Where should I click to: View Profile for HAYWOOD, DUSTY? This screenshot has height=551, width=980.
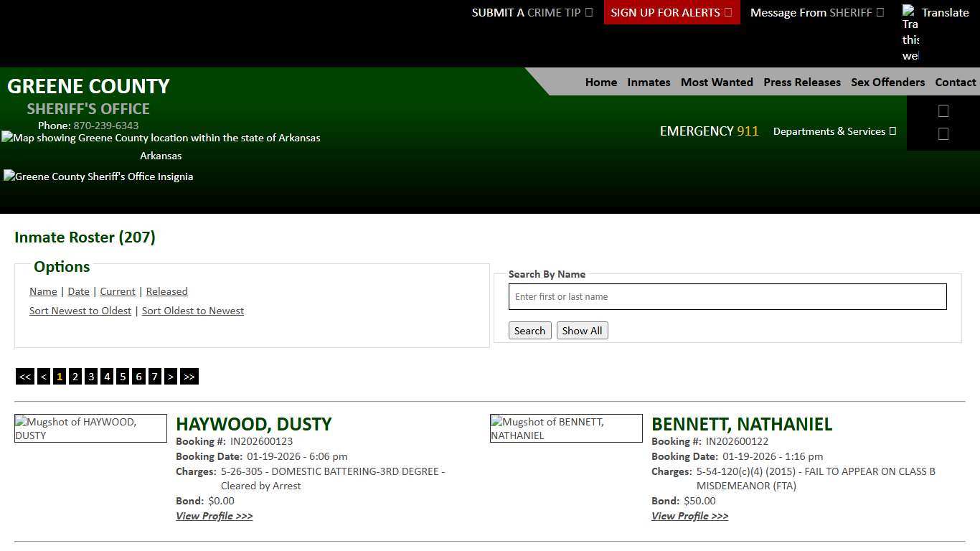(x=214, y=516)
